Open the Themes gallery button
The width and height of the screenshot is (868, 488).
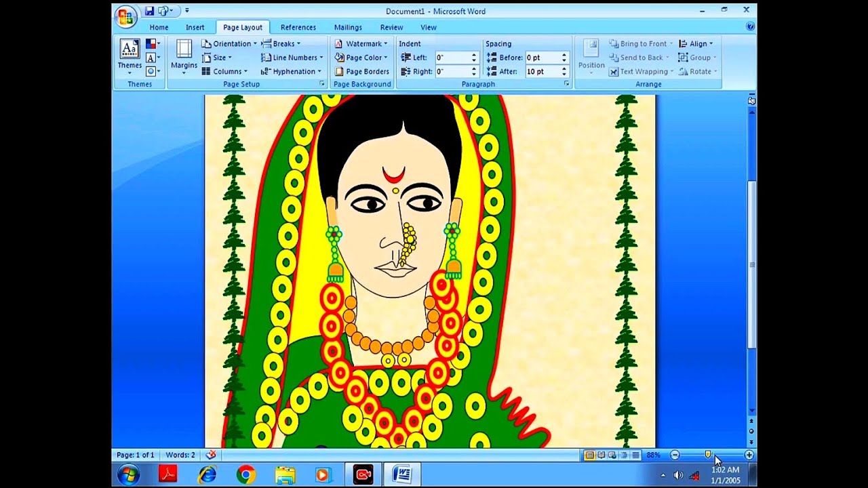point(130,57)
